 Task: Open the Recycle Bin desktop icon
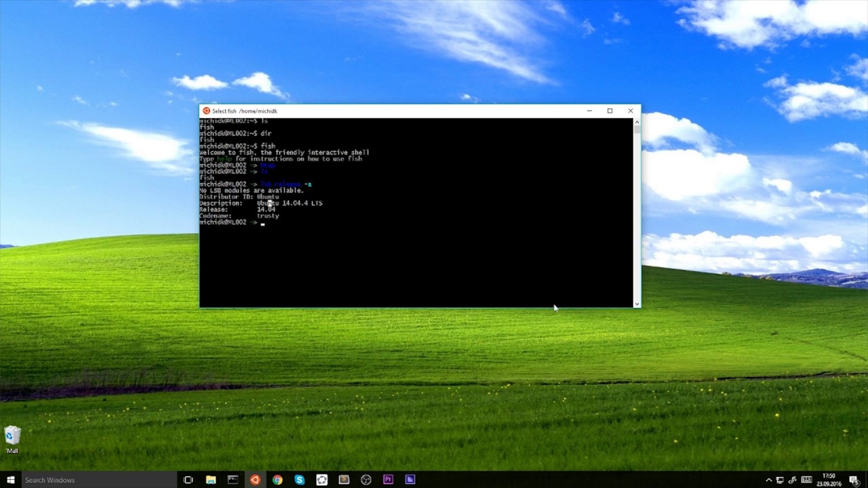[12, 440]
